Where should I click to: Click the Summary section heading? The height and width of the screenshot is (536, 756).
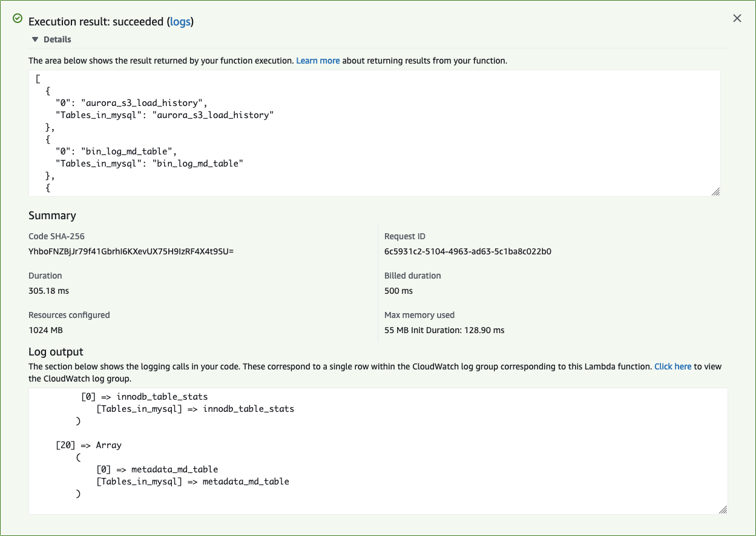point(52,216)
